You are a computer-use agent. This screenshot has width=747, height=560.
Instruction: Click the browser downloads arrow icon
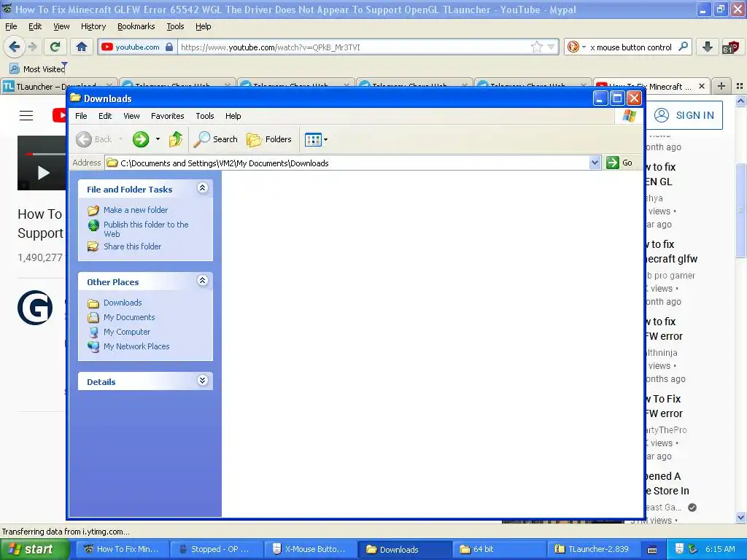tap(708, 47)
